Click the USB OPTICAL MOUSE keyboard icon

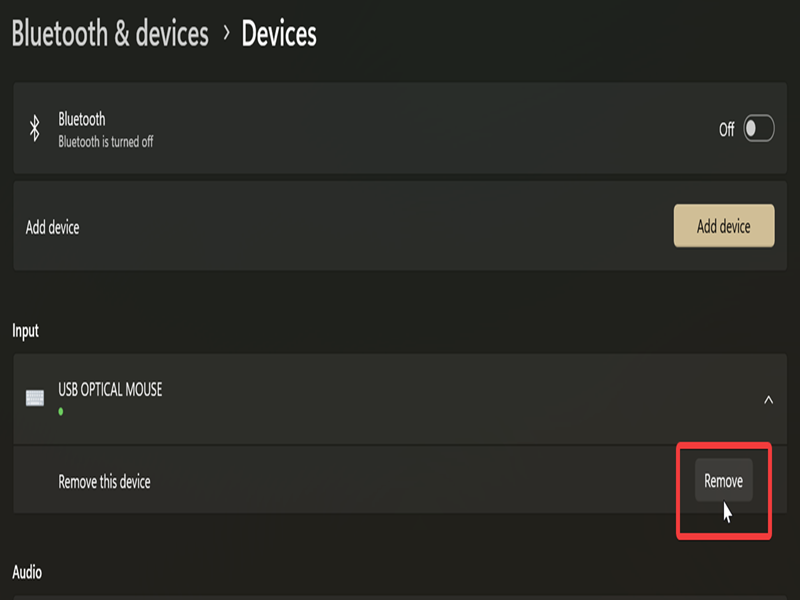click(x=35, y=398)
